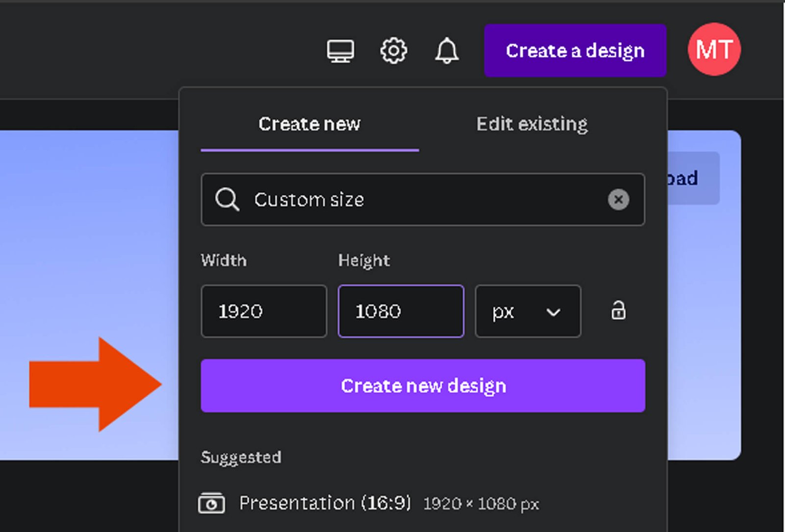Image resolution: width=785 pixels, height=532 pixels.
Task: Click the presentation icon beside Presentation (16:9)
Action: (x=211, y=504)
